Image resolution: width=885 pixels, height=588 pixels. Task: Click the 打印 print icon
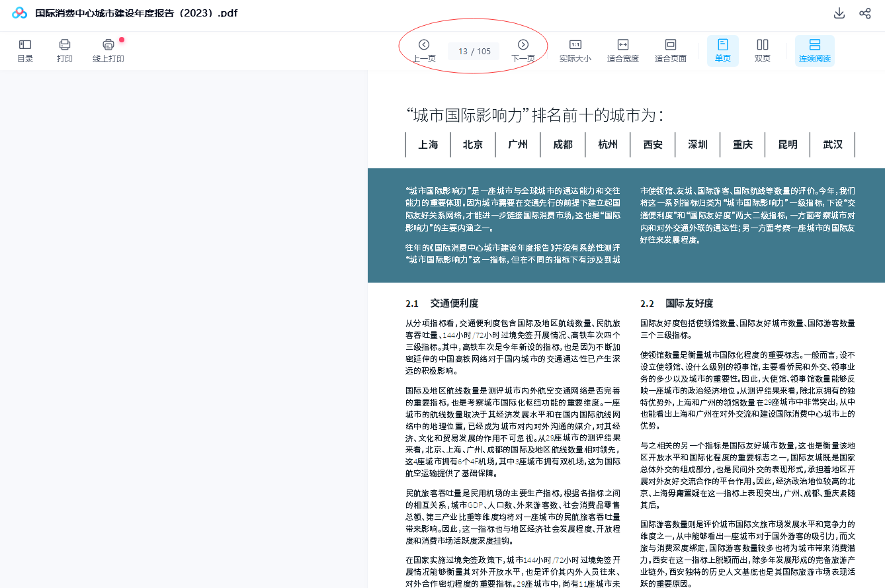pyautogui.click(x=65, y=50)
